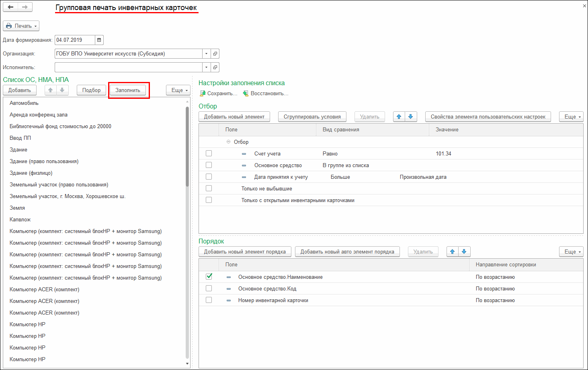
Task: Click Добавить новый элемент in Отбор
Action: click(234, 117)
